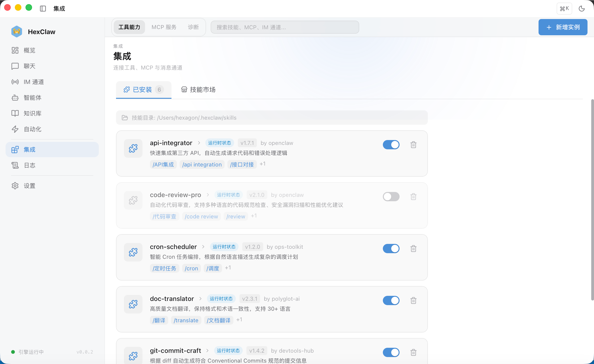Expand doc-translator details chevron

[200, 298]
